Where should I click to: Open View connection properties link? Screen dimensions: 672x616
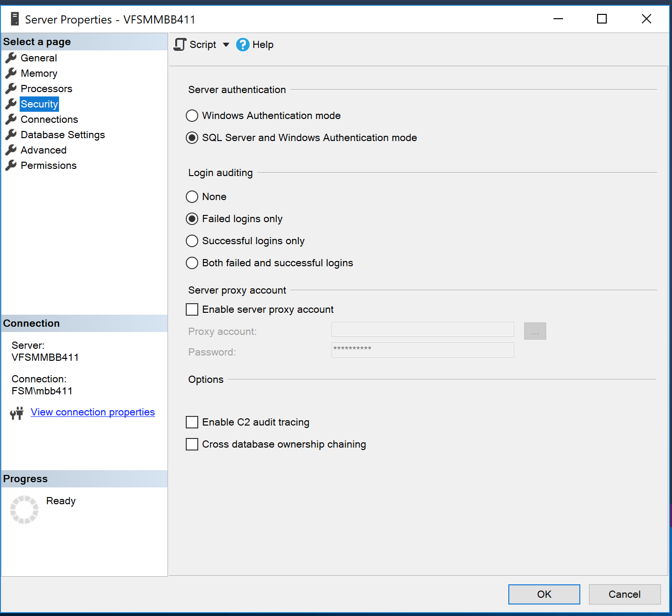tap(93, 412)
